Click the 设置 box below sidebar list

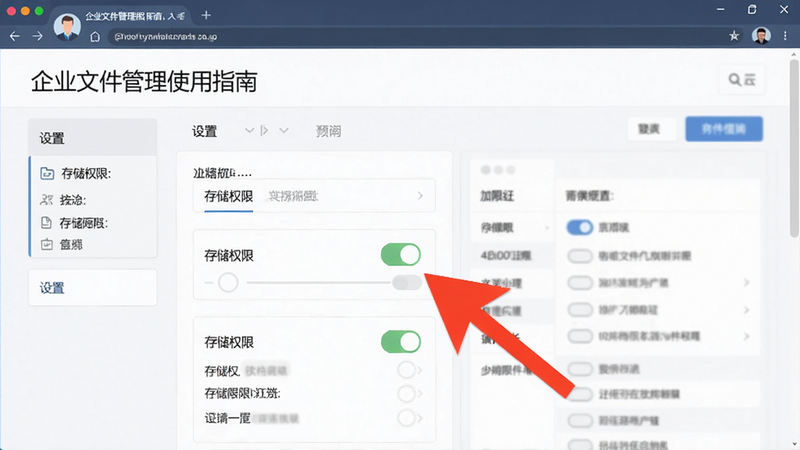(92, 288)
